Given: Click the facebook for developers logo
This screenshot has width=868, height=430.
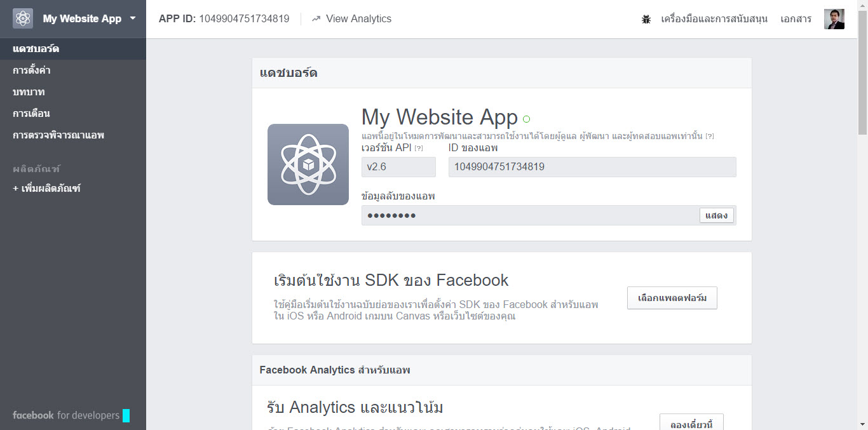Looking at the screenshot, I should pyautogui.click(x=71, y=415).
